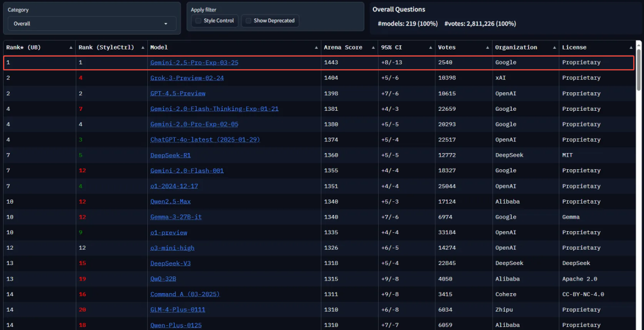
Task: Enable the Style Control checkbox
Action: tap(199, 20)
